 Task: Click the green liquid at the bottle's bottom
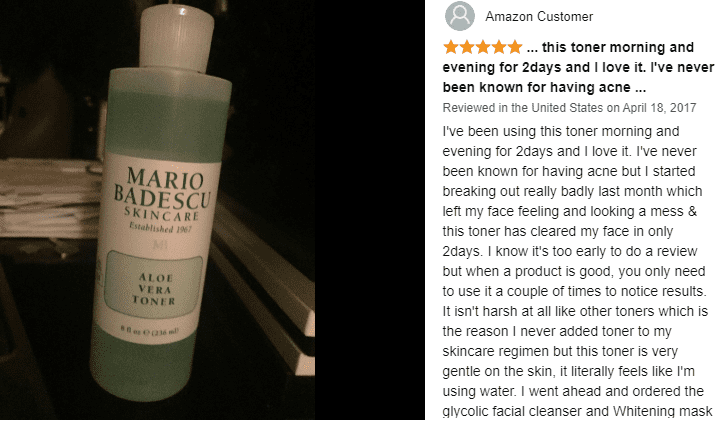(144, 371)
